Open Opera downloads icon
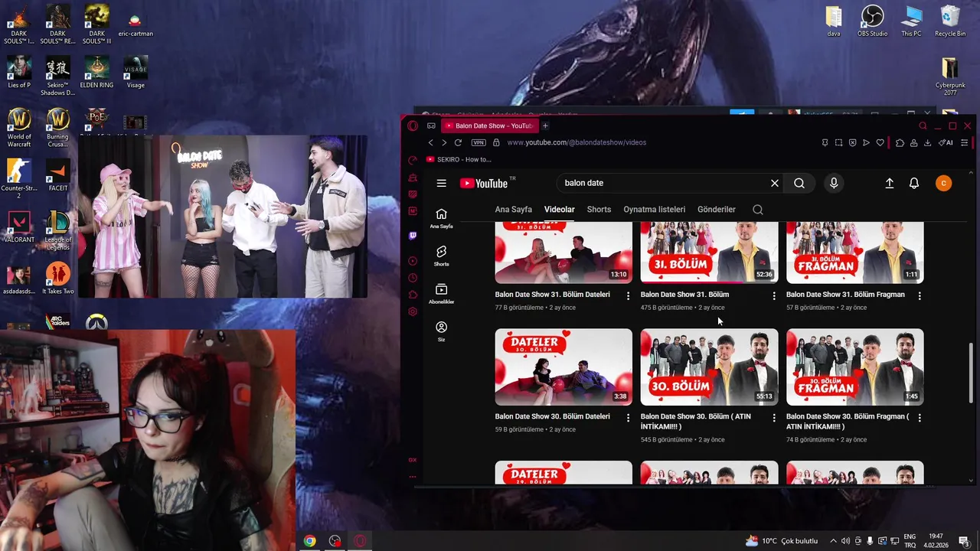The height and width of the screenshot is (551, 980). [927, 142]
